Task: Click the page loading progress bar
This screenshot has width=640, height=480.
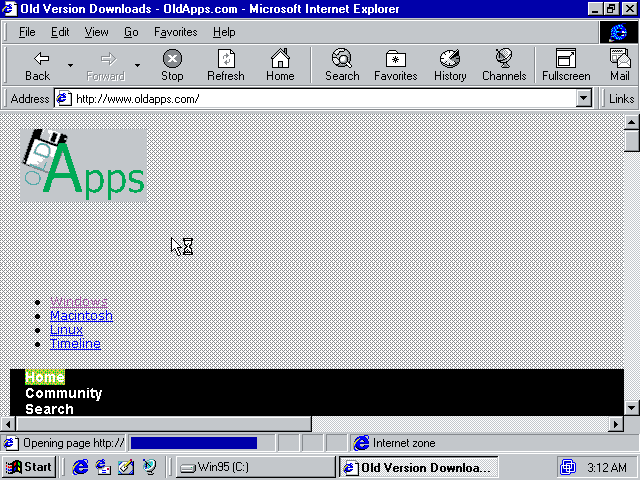Action: [x=202, y=443]
